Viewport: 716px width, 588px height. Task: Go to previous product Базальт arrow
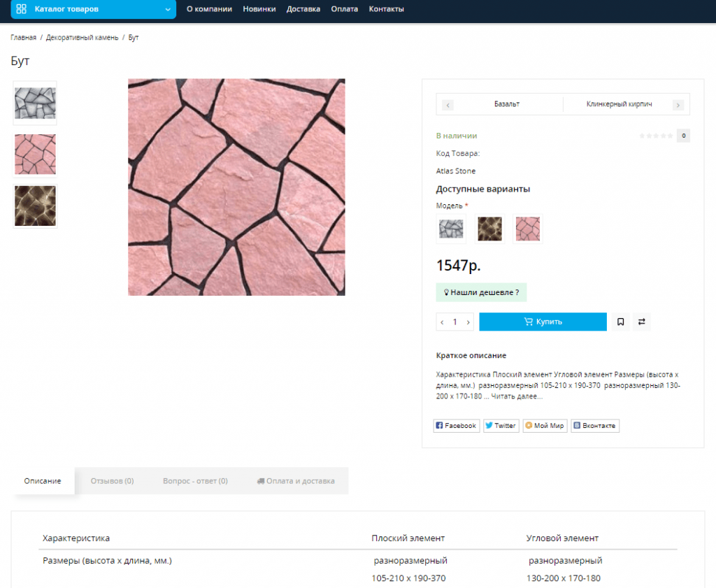448,105
